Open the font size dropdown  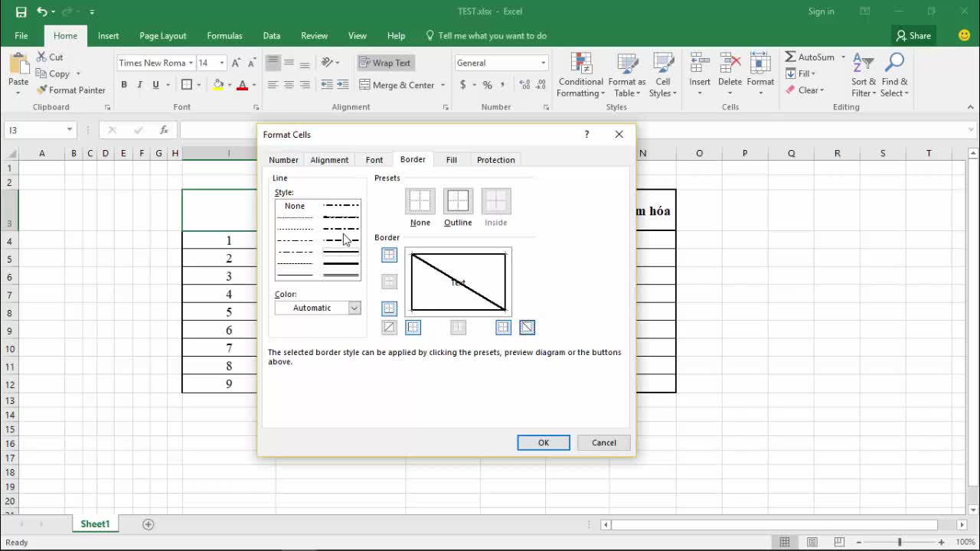point(222,63)
